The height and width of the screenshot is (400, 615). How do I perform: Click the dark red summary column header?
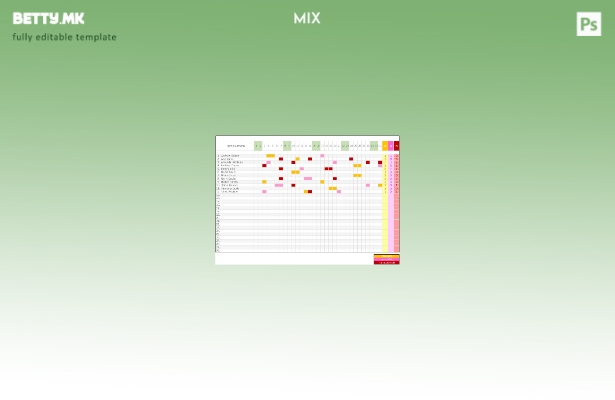pyautogui.click(x=396, y=146)
